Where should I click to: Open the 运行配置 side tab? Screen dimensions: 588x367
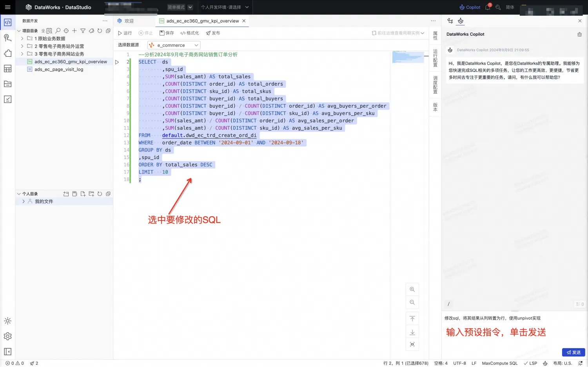(x=435, y=58)
